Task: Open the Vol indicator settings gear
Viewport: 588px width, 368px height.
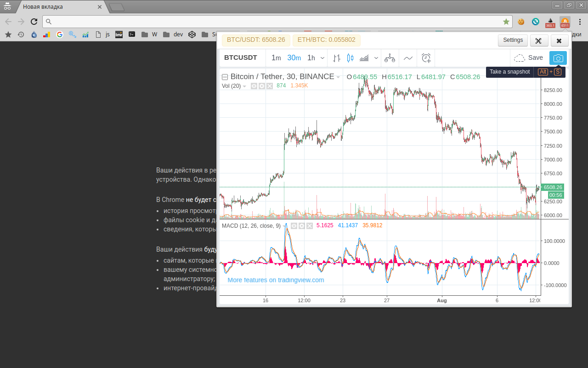Action: 262,86
